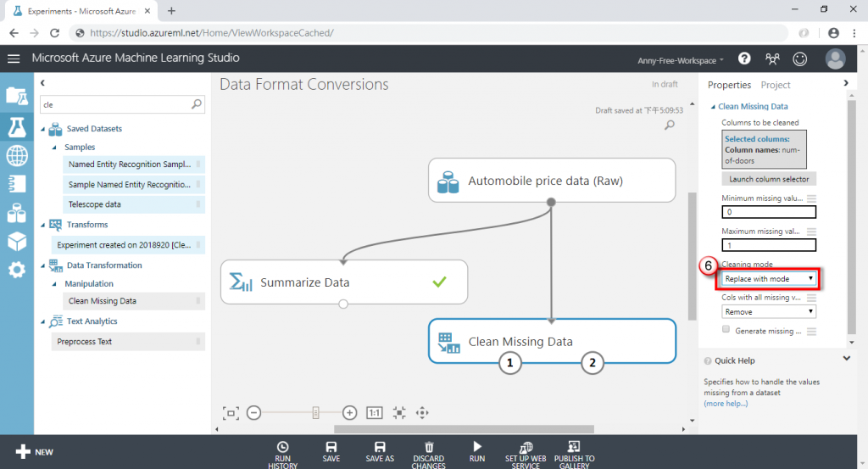Open the Notebooks sidebar icon
The image size is (868, 469).
click(x=17, y=183)
